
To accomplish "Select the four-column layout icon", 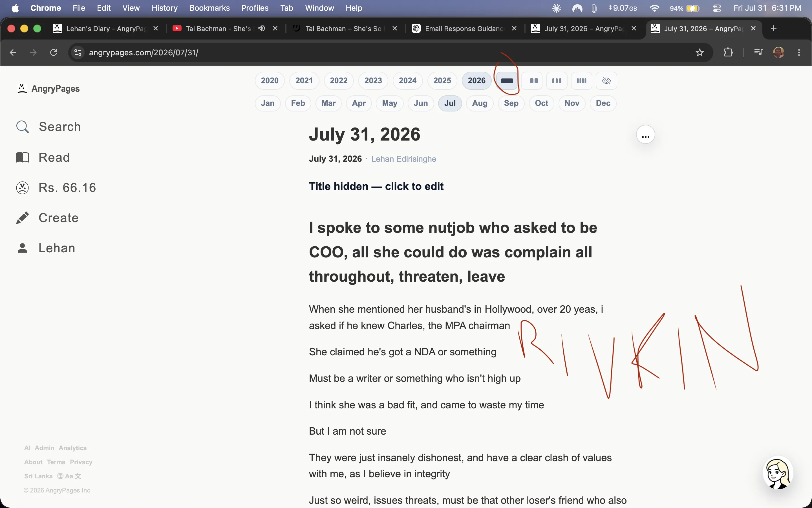I will tap(581, 81).
